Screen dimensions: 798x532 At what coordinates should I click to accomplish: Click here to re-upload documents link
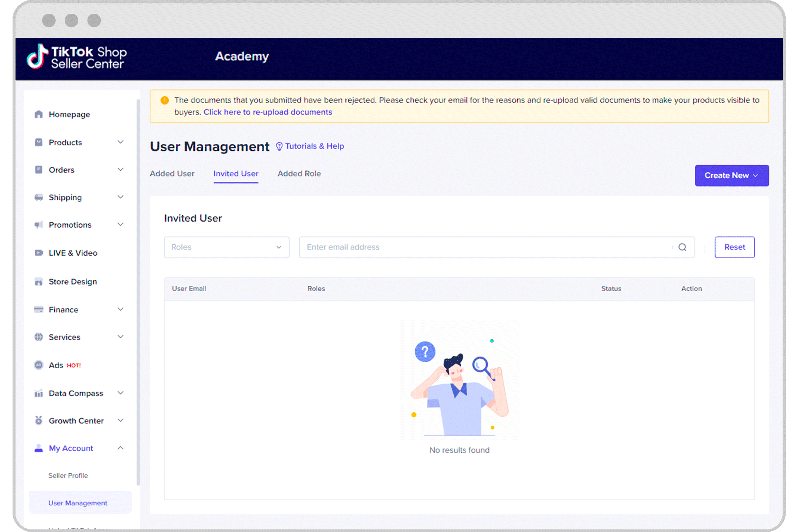[x=267, y=112]
